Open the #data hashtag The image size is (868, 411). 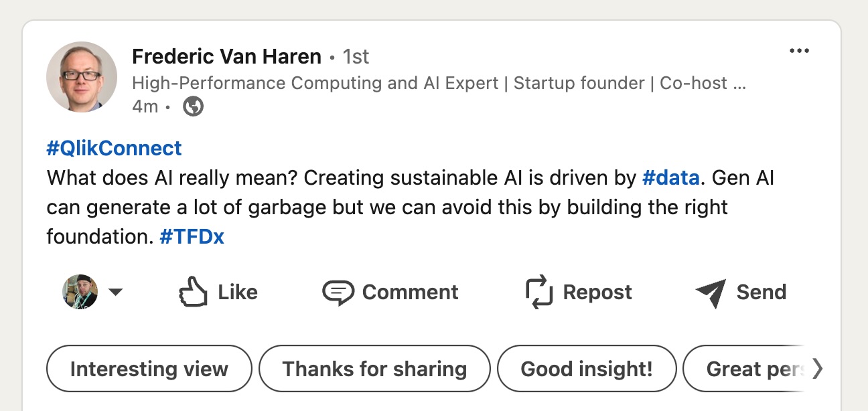click(x=670, y=178)
